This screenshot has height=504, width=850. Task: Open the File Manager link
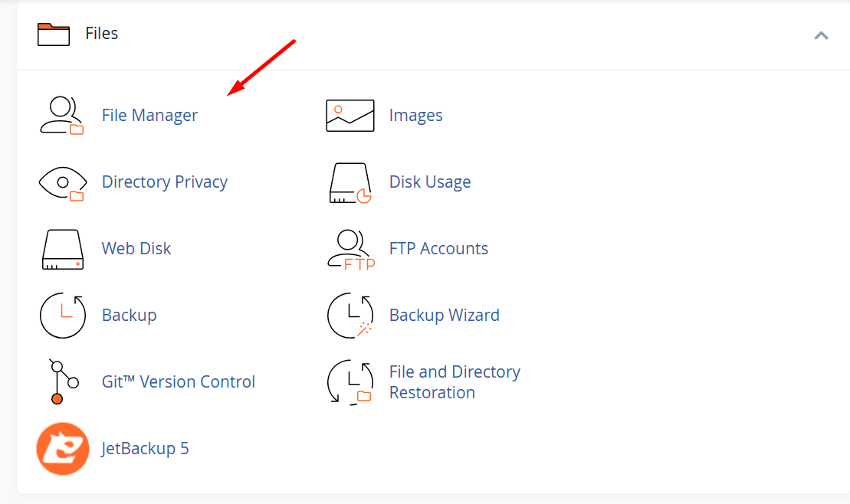(149, 115)
